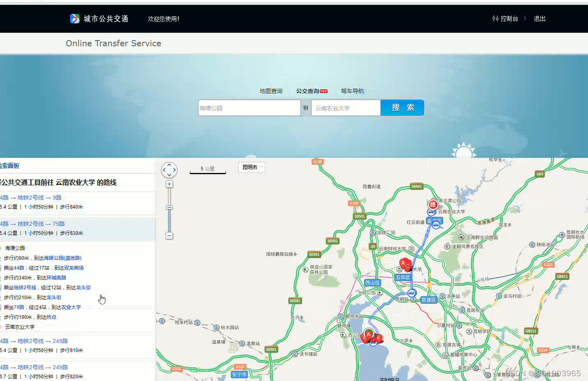Open the 地图查询 tab
Viewport: 588px width, 381px height.
click(x=272, y=91)
